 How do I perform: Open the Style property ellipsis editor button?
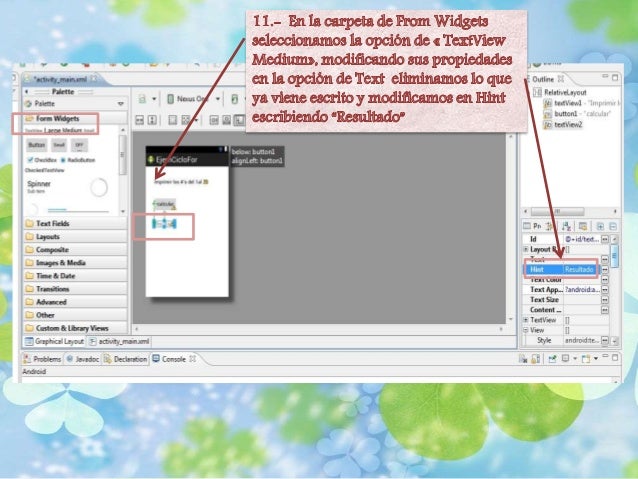pyautogui.click(x=605, y=340)
